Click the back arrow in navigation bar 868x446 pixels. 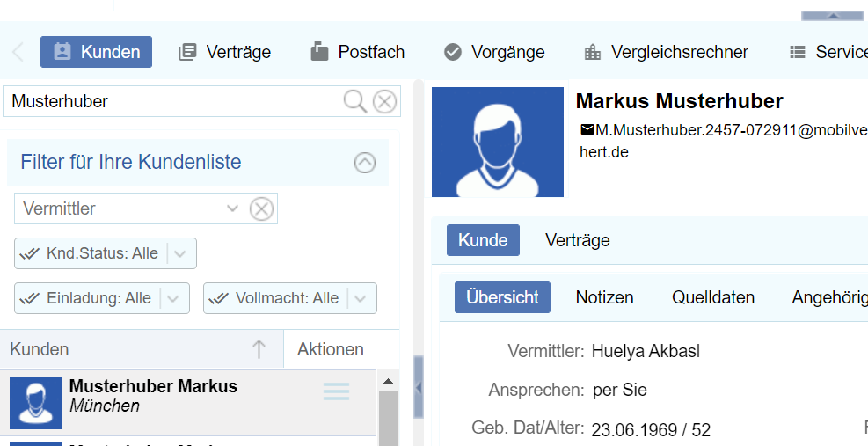[18, 52]
